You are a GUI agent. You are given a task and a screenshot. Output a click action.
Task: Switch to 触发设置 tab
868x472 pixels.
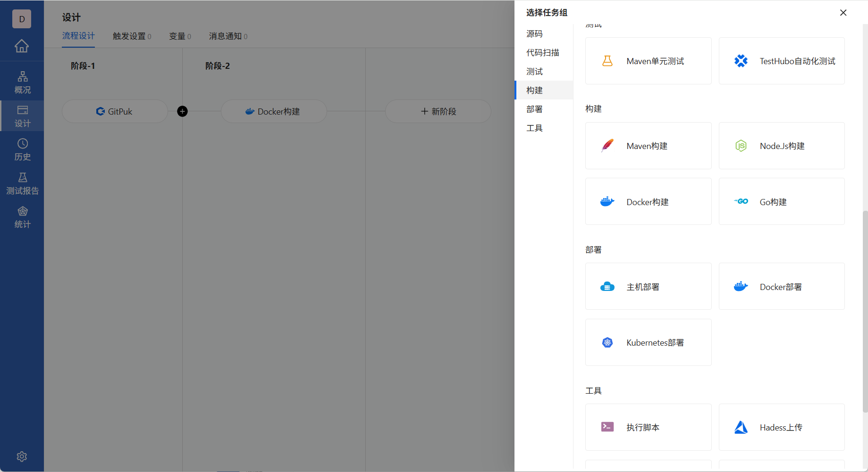[x=132, y=36]
